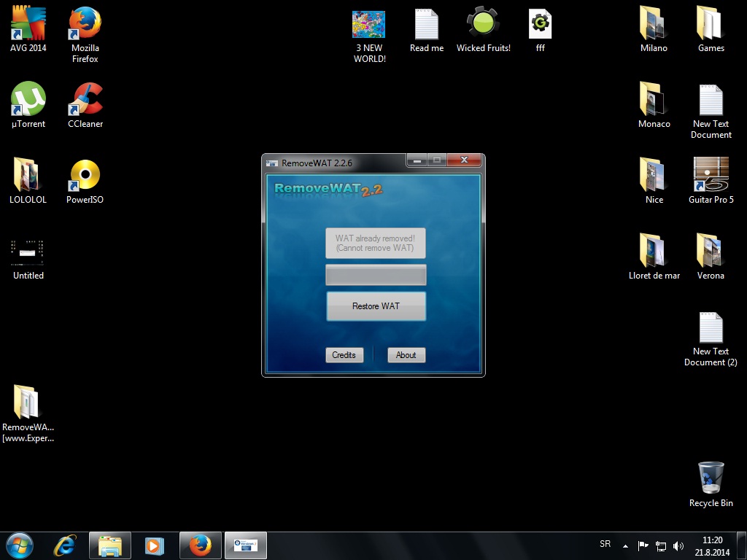Select the fff file icon

click(541, 29)
